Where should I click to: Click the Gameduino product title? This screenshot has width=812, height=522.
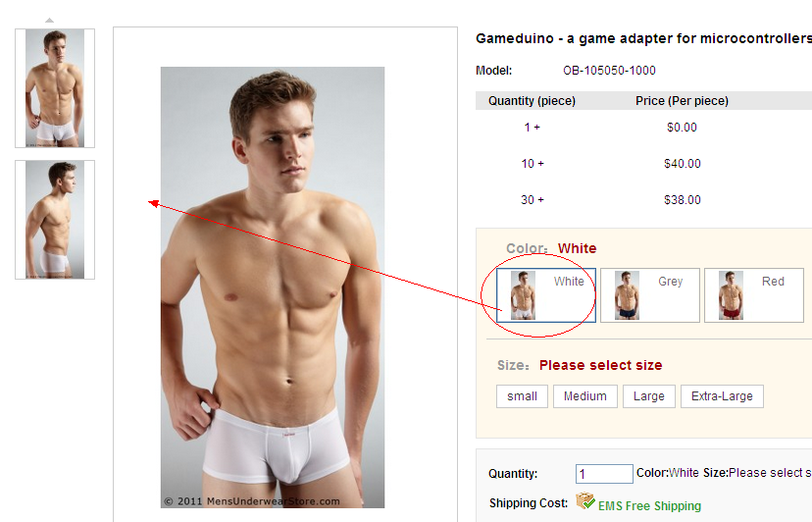coord(643,39)
